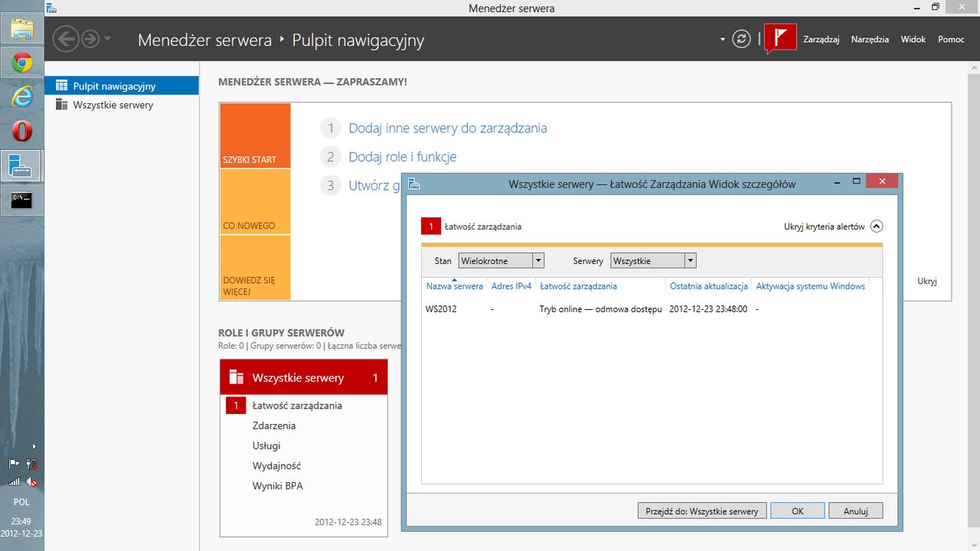The image size is (980, 551).
Task: Open the red notifications flag
Action: (781, 38)
